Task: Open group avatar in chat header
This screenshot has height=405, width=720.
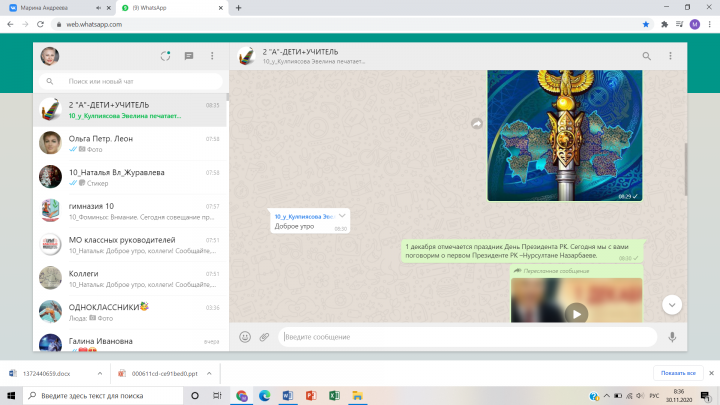Action: coord(246,56)
